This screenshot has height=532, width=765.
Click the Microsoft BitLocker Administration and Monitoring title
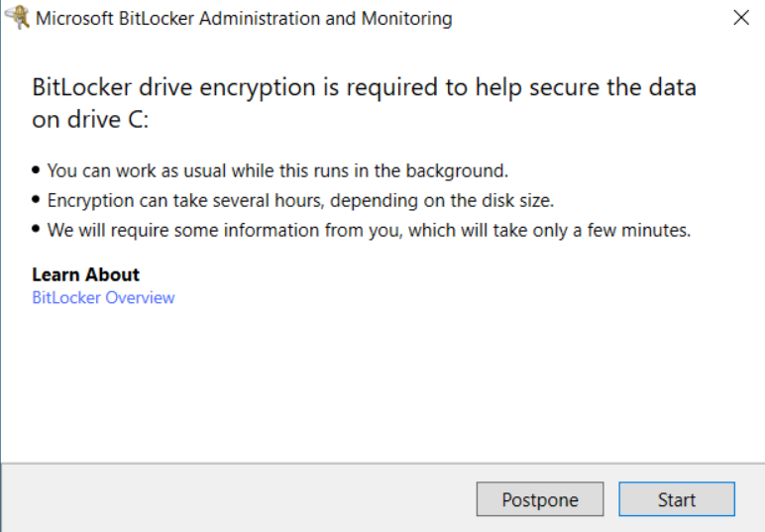244,19
